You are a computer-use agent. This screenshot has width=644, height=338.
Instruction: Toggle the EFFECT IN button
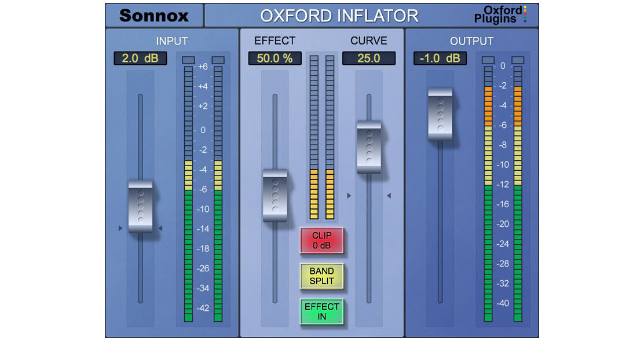pos(321,312)
